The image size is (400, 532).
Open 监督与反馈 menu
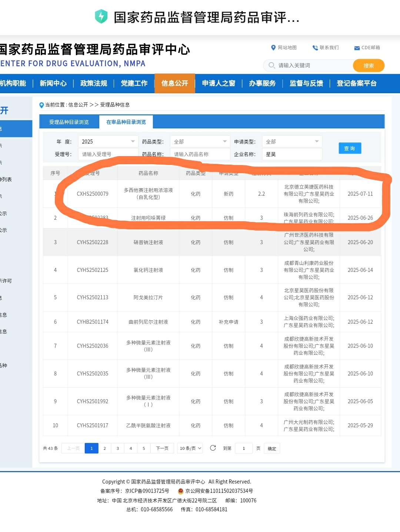coord(306,83)
